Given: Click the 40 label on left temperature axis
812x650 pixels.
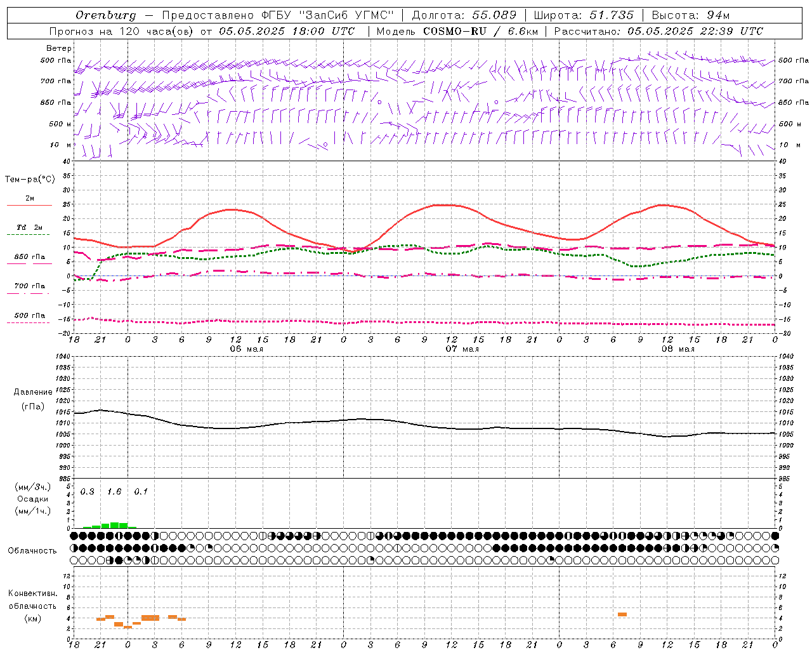Looking at the screenshot, I should pyautogui.click(x=67, y=161).
